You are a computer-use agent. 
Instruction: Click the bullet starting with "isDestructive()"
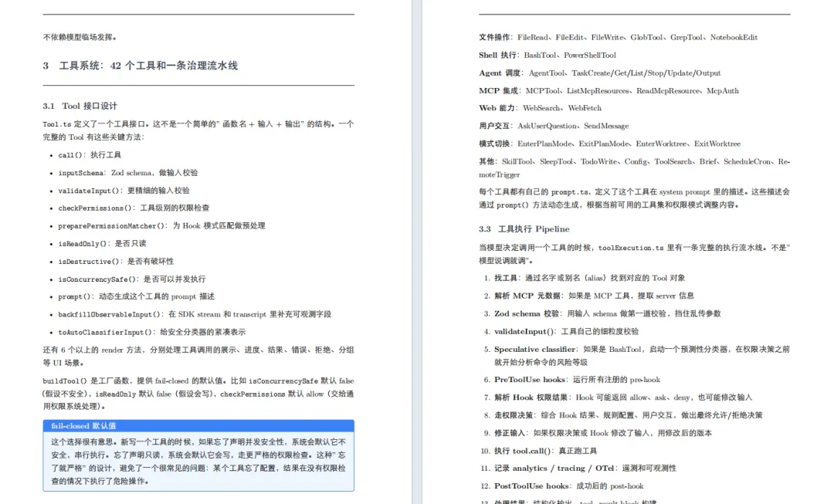[115, 262]
